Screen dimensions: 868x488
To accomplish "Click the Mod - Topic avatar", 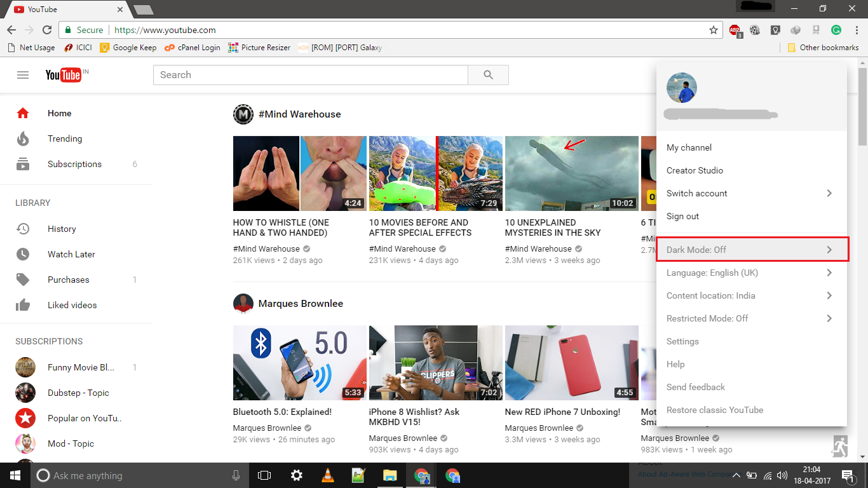I will click(x=25, y=444).
